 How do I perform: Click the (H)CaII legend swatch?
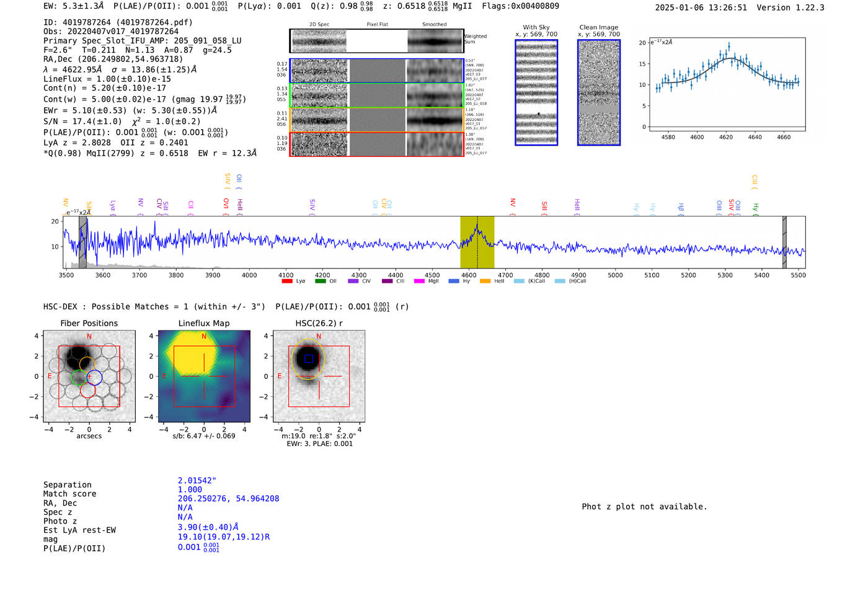560,281
